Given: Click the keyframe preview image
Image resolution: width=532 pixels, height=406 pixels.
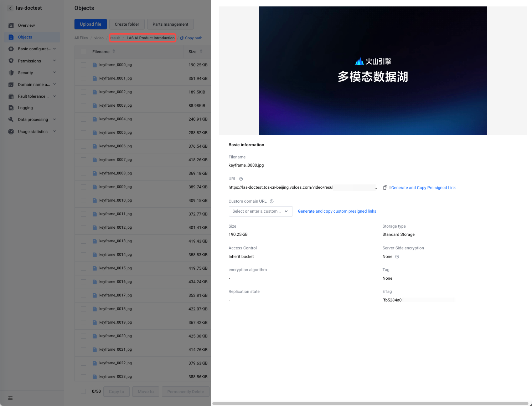Looking at the screenshot, I should (373, 71).
